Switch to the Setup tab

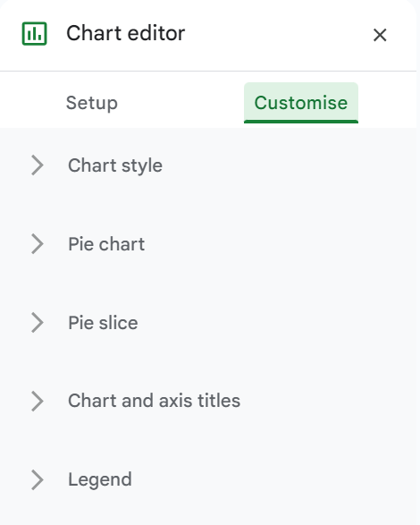coord(92,103)
